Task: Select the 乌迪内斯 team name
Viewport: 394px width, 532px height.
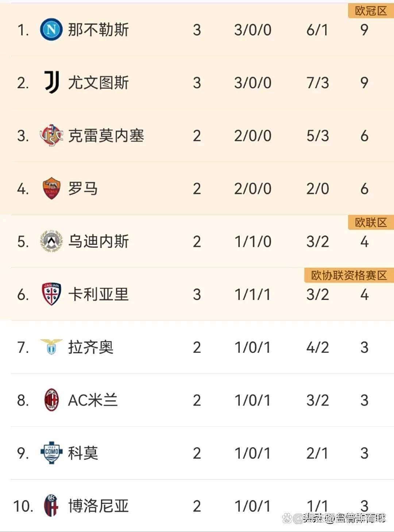Action: (98, 241)
